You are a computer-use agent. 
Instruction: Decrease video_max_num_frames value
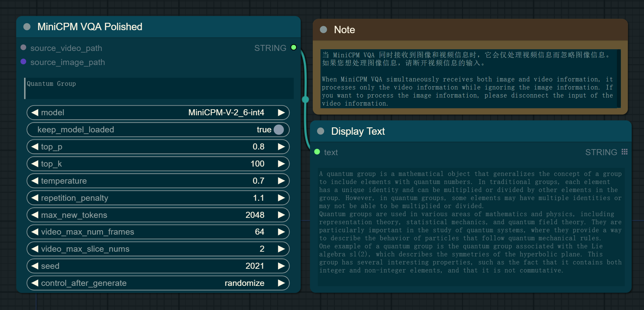pyautogui.click(x=34, y=232)
